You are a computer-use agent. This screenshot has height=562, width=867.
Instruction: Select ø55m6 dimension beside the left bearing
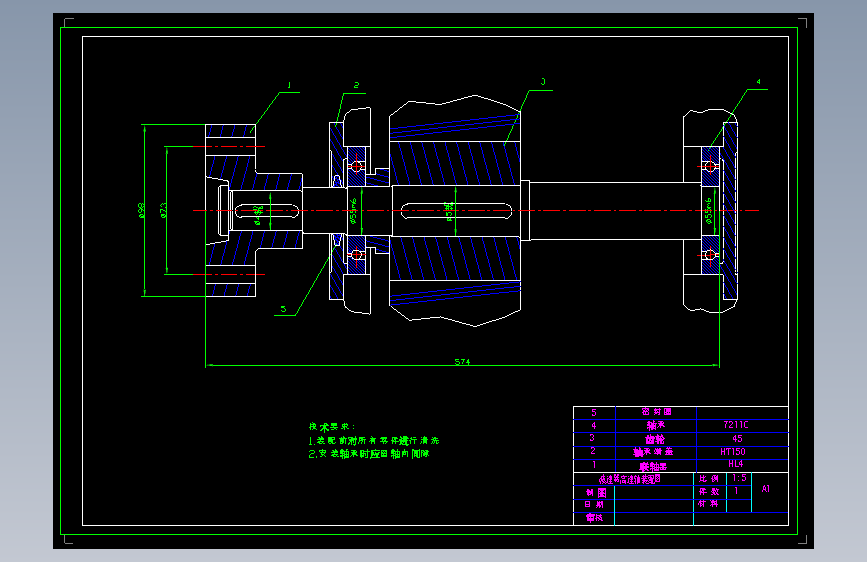pos(353,211)
